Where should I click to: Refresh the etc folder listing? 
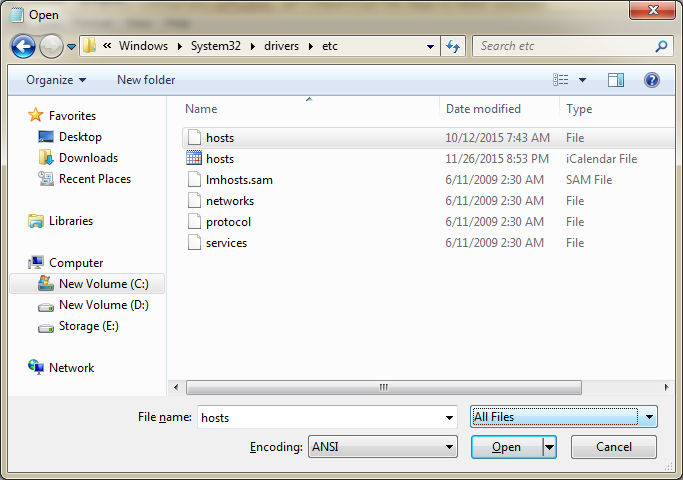[x=453, y=46]
